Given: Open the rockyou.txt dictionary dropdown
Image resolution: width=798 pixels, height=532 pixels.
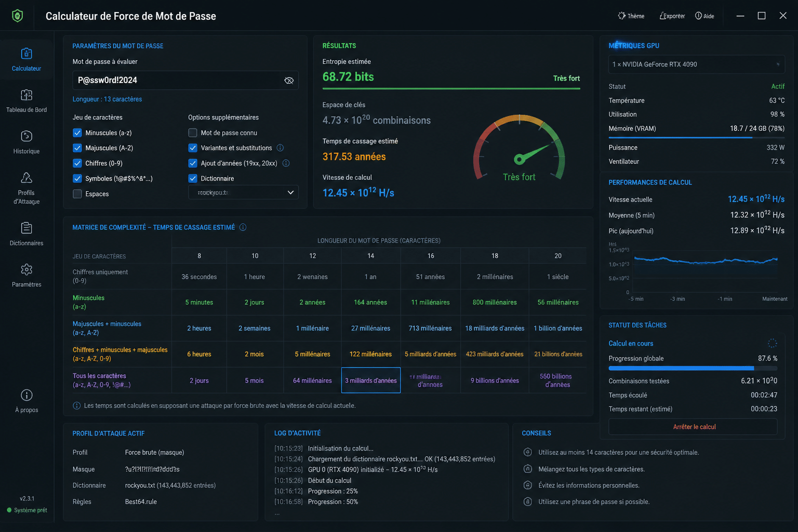Looking at the screenshot, I should point(243,192).
